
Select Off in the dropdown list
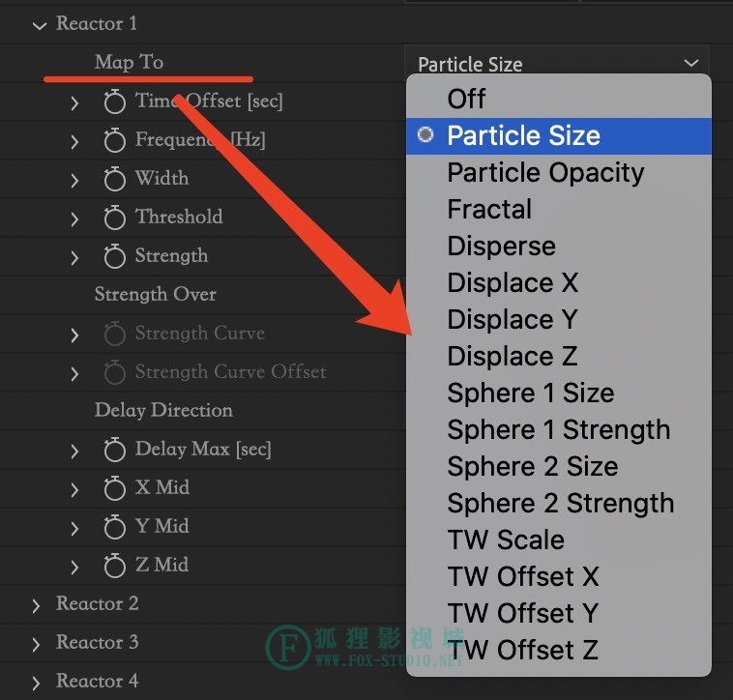pyautogui.click(x=559, y=99)
